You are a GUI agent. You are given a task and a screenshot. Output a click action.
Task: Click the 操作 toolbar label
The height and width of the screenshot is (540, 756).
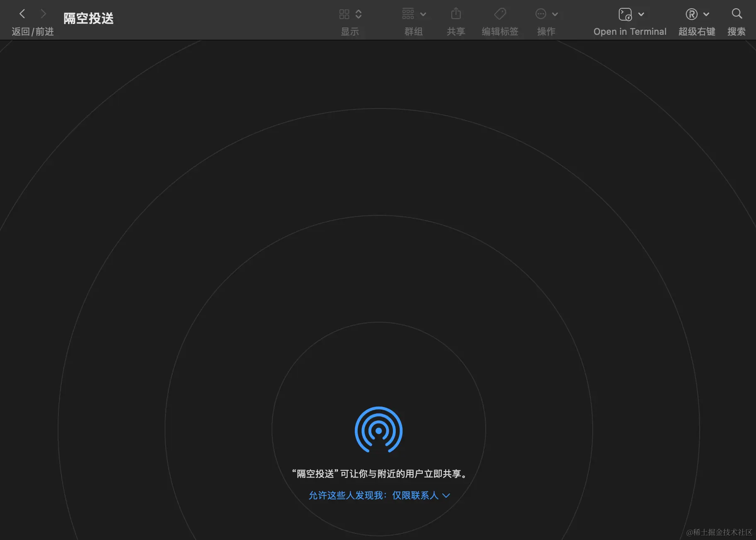(546, 31)
